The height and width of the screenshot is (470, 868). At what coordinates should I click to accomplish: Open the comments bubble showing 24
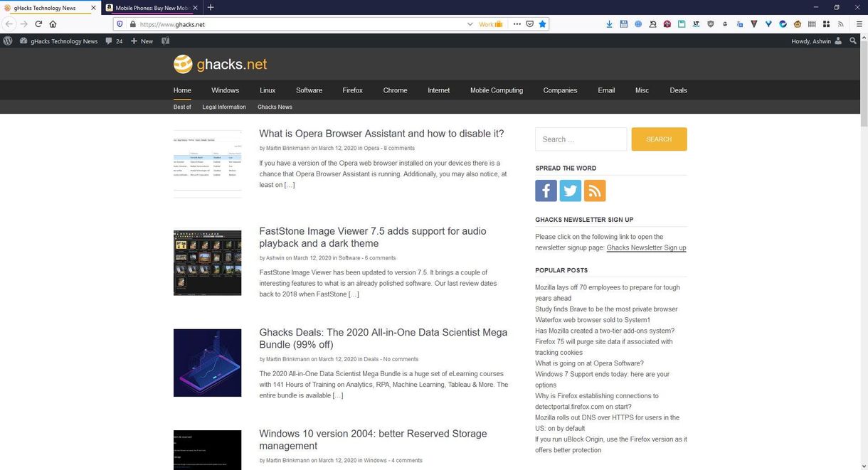(112, 41)
